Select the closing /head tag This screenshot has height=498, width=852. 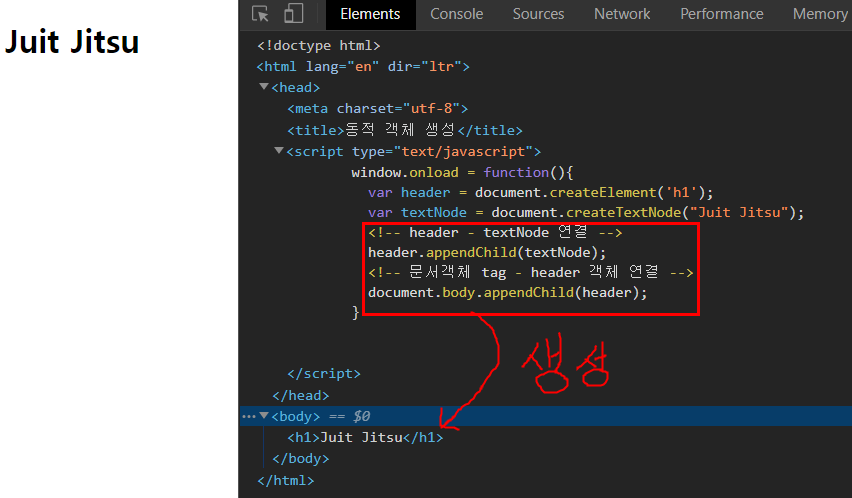pyautogui.click(x=300, y=396)
